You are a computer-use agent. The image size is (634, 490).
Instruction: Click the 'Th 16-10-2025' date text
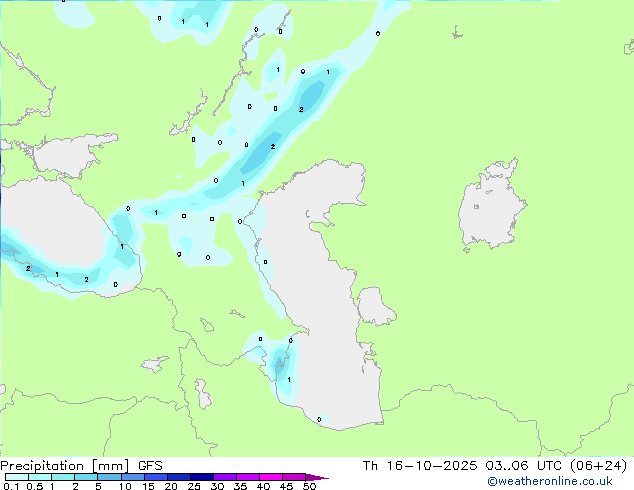coord(420,466)
